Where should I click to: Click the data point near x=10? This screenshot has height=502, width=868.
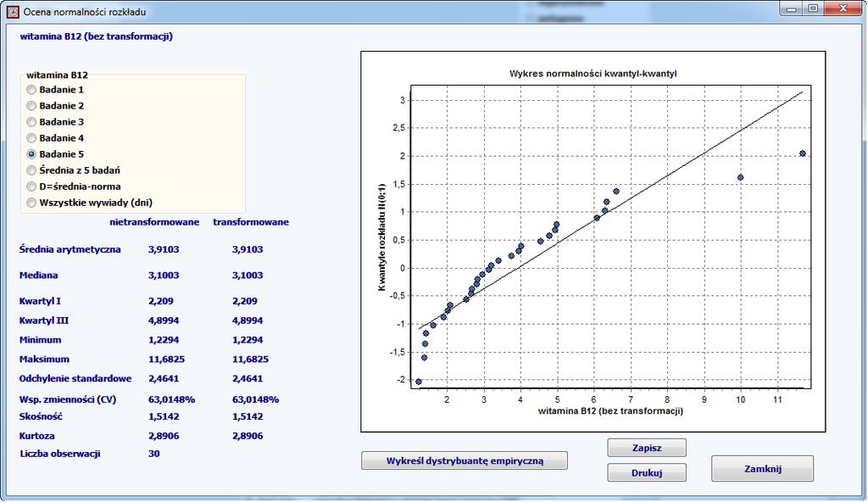click(x=741, y=177)
